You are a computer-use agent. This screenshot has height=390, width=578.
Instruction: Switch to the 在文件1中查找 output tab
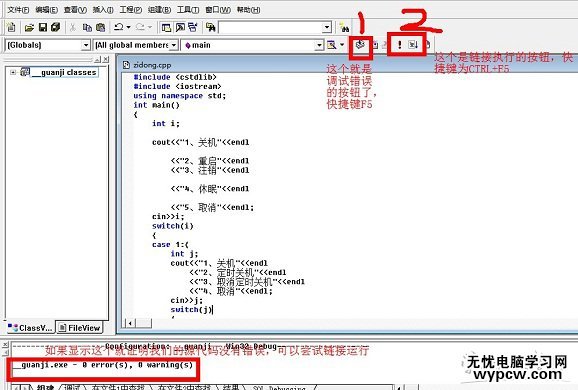(x=118, y=387)
